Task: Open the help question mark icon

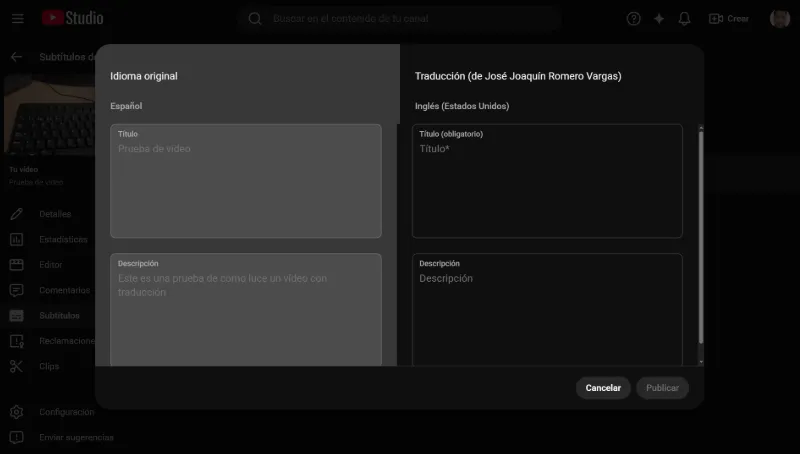Action: coord(633,19)
